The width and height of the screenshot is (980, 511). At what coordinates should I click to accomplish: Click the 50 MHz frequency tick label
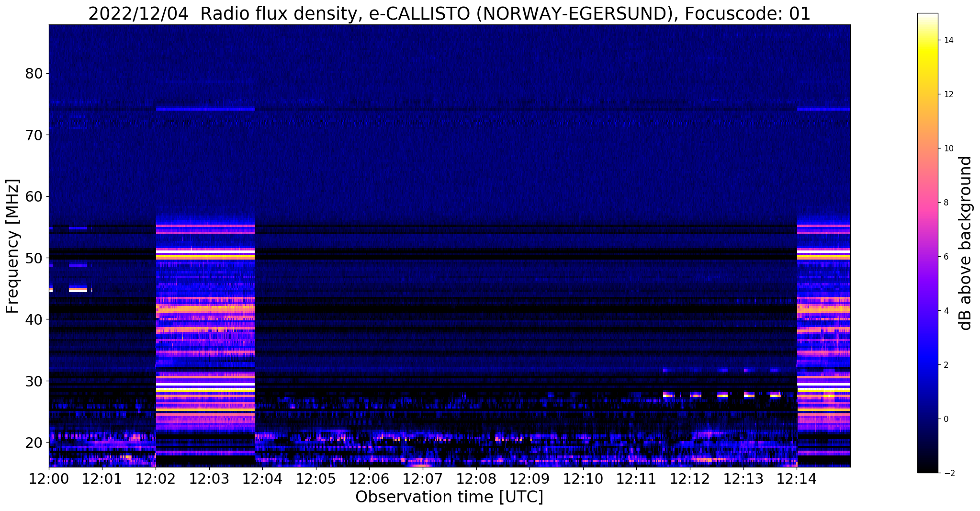point(34,258)
